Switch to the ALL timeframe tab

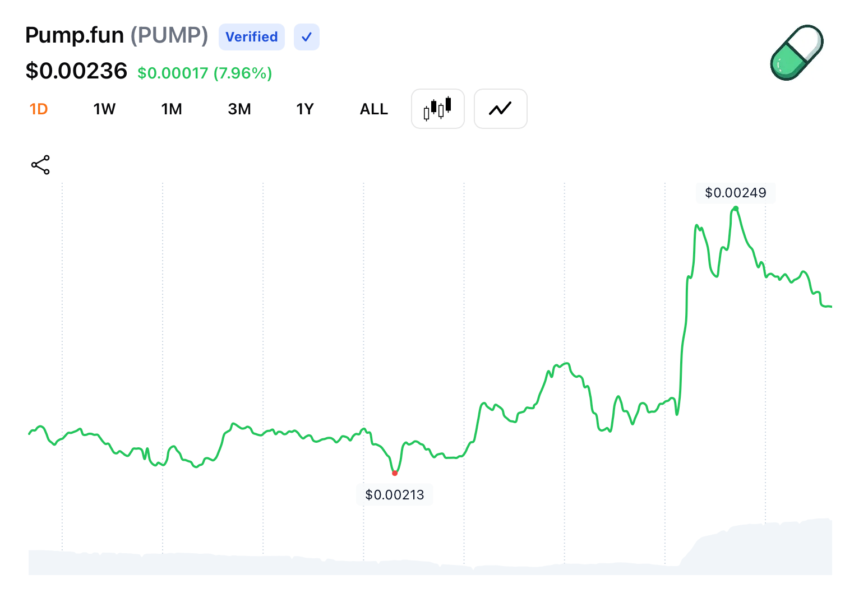[373, 109]
